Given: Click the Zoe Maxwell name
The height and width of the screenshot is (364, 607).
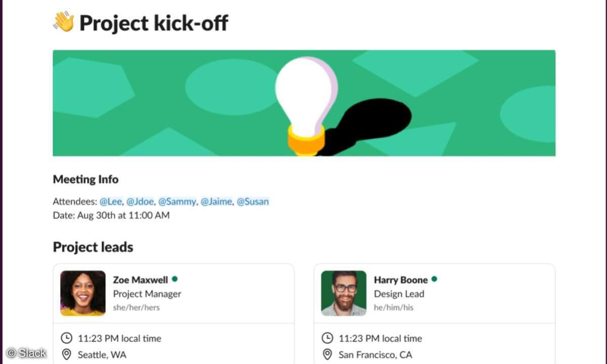Looking at the screenshot, I should click(x=141, y=280).
